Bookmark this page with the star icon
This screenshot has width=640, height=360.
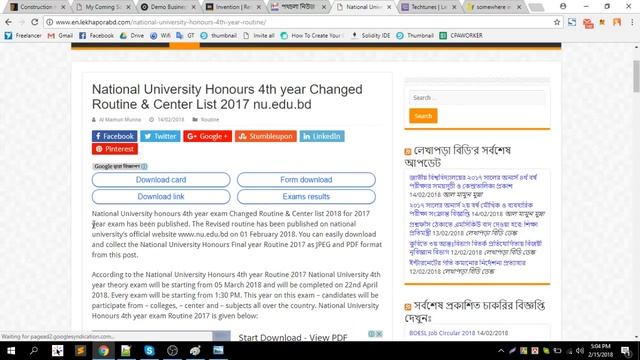point(557,22)
